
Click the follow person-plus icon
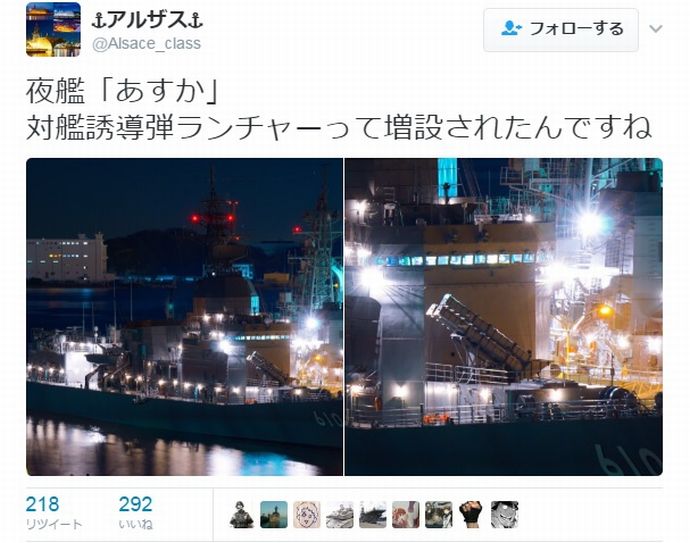(x=511, y=29)
